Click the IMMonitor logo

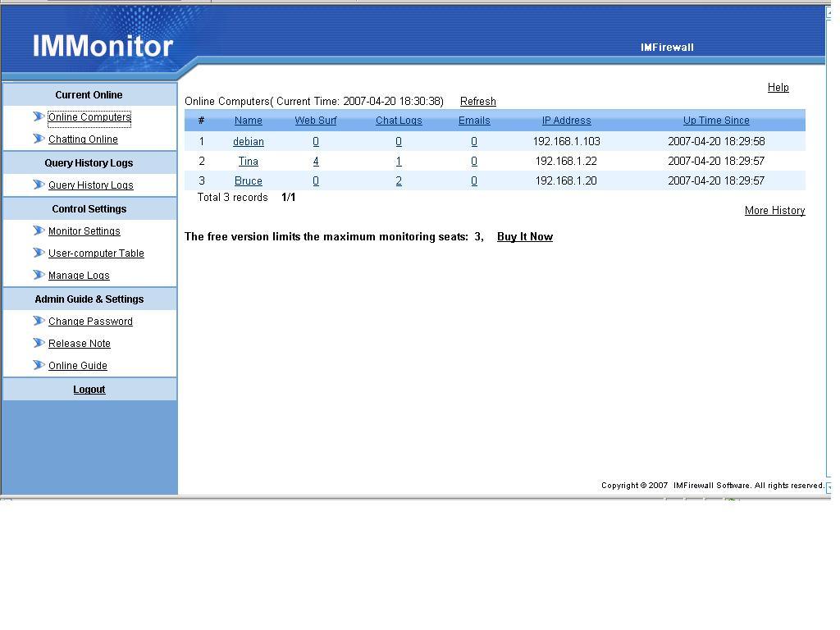coord(103,46)
